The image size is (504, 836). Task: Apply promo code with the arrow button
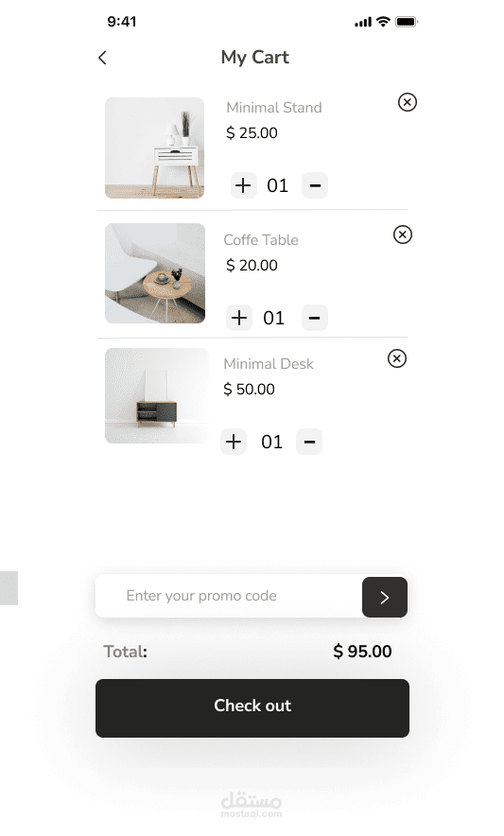pos(385,597)
